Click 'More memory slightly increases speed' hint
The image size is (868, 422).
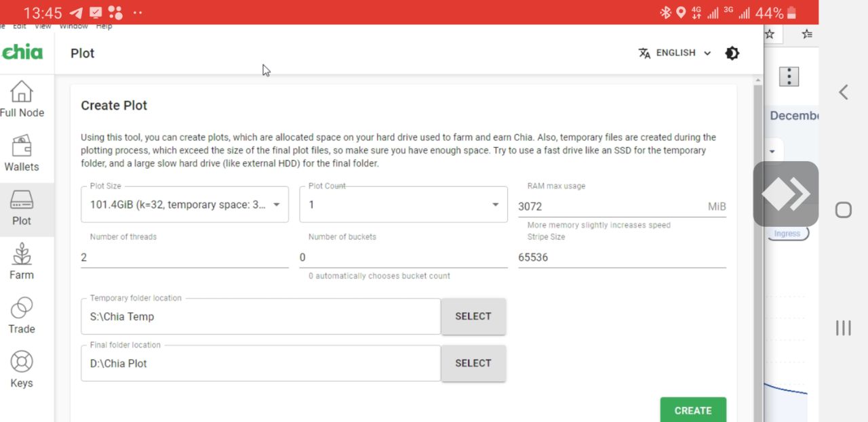coord(599,225)
